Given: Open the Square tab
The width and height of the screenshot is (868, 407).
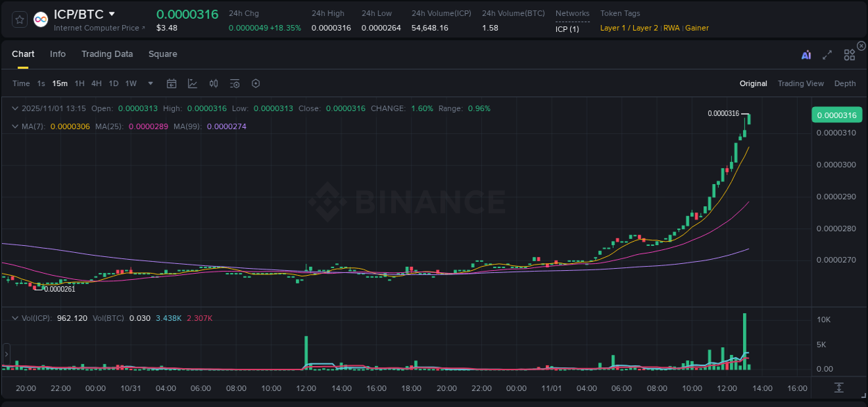Looking at the screenshot, I should pyautogui.click(x=162, y=54).
